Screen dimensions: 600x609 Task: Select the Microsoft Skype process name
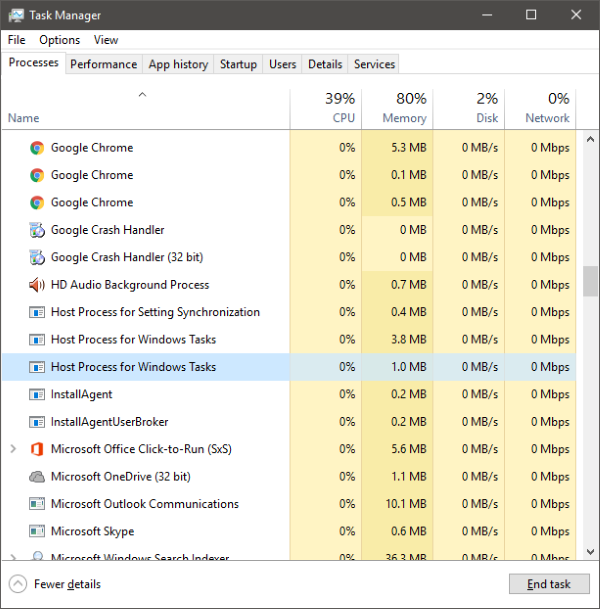point(92,531)
